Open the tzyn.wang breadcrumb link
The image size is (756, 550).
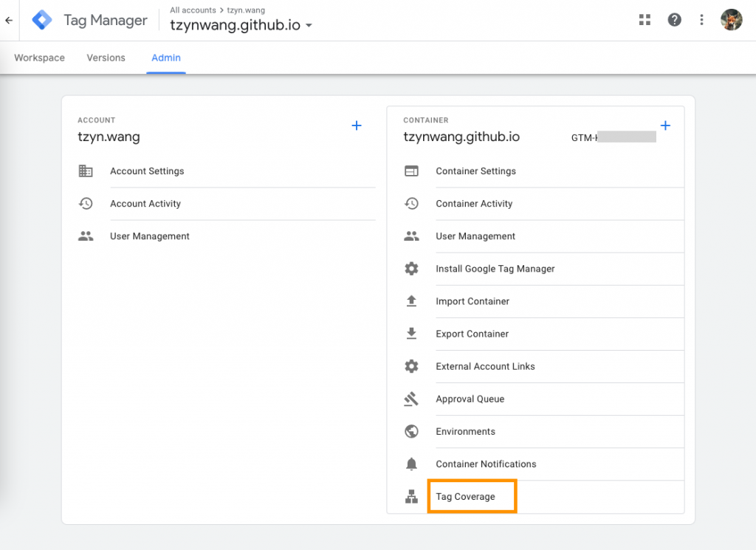click(x=246, y=10)
